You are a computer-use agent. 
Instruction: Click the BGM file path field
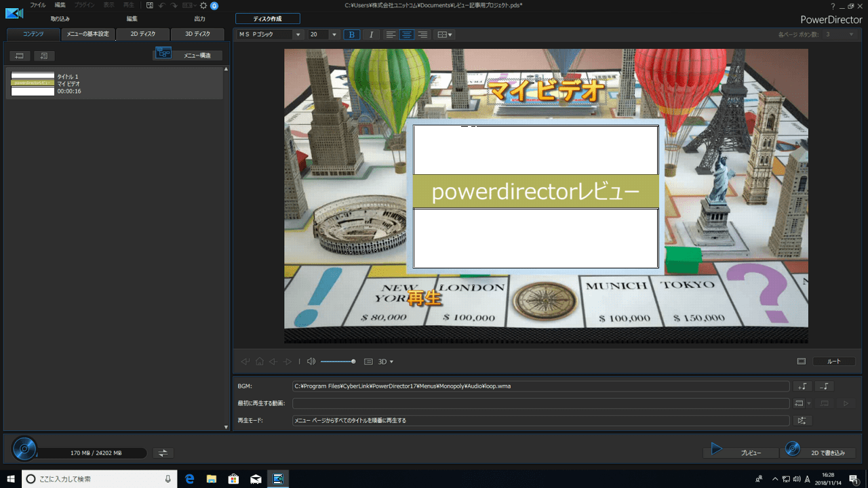click(541, 386)
